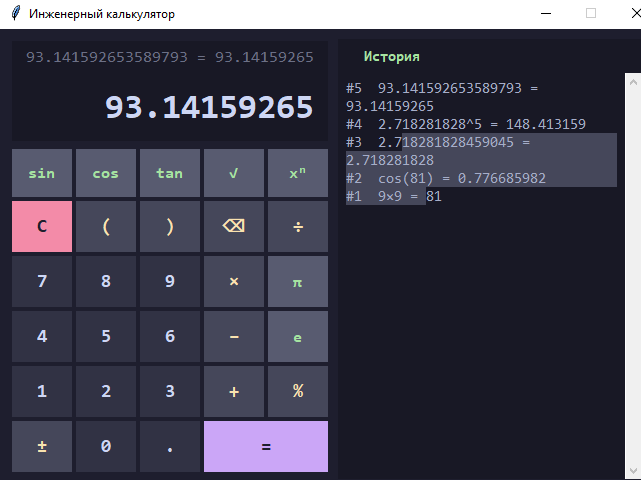Insert an opening parenthesis
641x480 pixels.
click(106, 226)
